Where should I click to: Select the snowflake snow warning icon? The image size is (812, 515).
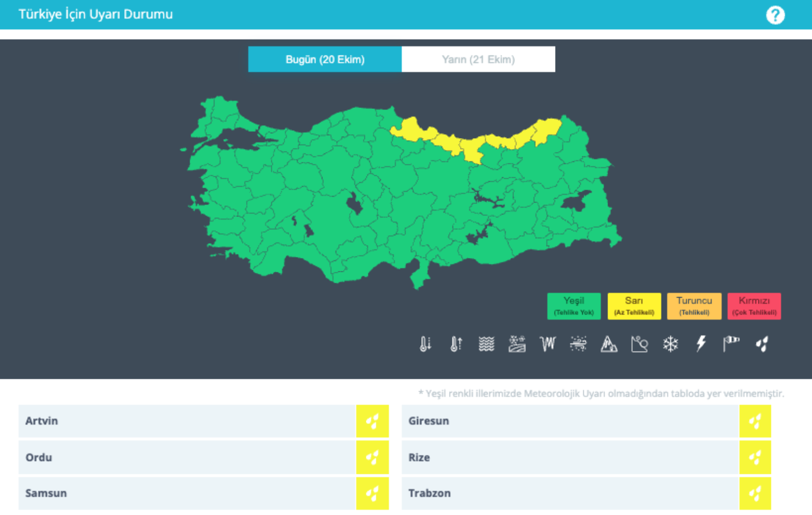point(670,344)
